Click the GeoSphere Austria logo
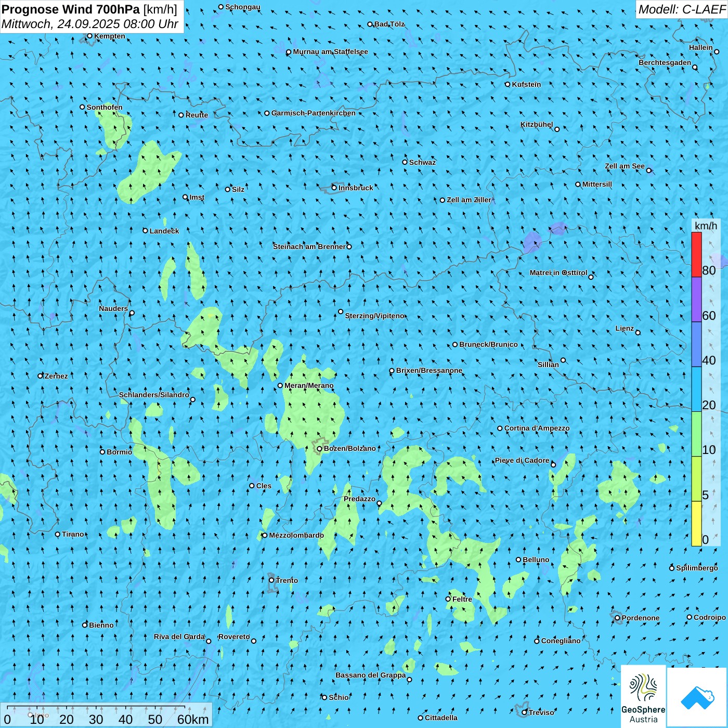Viewport: 728px width, 728px height. (x=643, y=696)
